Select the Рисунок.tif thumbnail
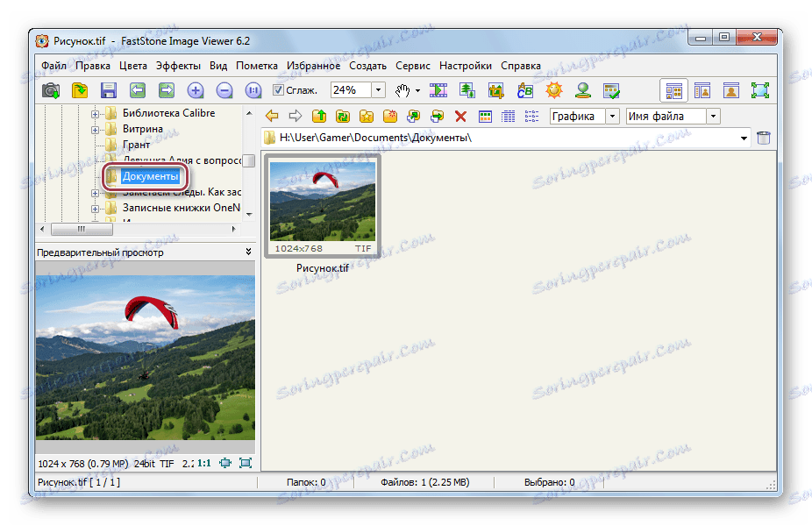The image size is (812, 526). coord(323,206)
